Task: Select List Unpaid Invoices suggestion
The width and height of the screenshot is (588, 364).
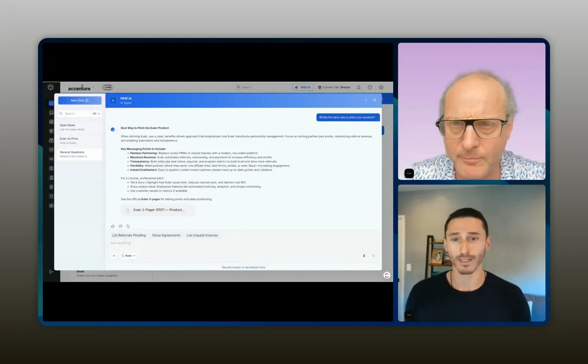Action: pyautogui.click(x=202, y=235)
